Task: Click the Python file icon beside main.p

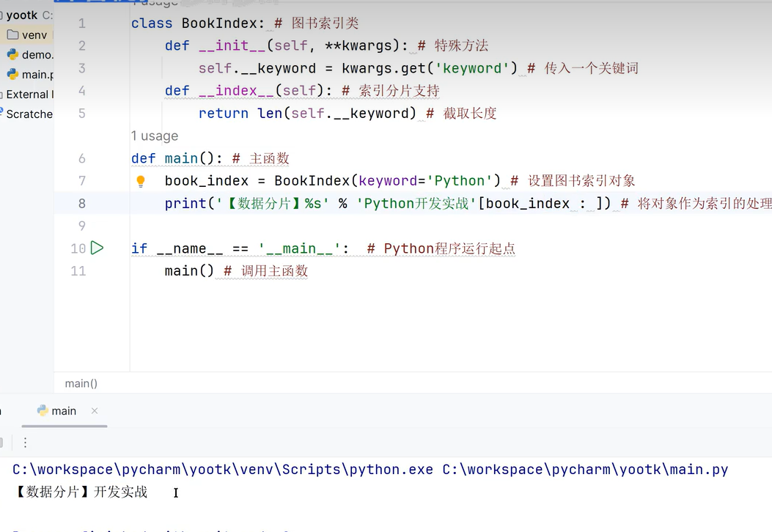Action: (12, 74)
